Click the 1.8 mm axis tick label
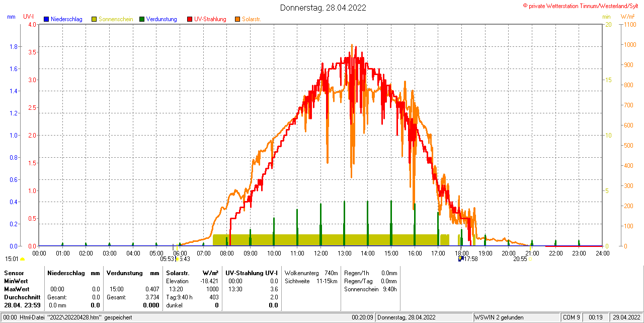The image size is (644, 323). pyautogui.click(x=14, y=47)
